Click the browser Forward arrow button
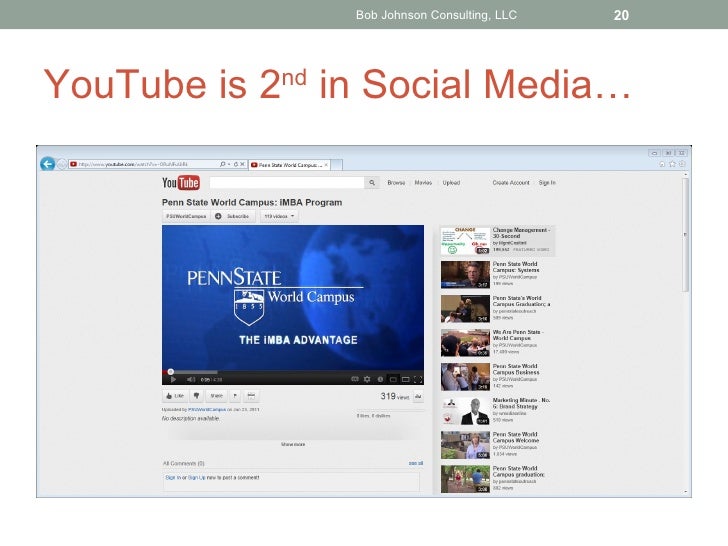This screenshot has width=728, height=546. (x=62, y=164)
